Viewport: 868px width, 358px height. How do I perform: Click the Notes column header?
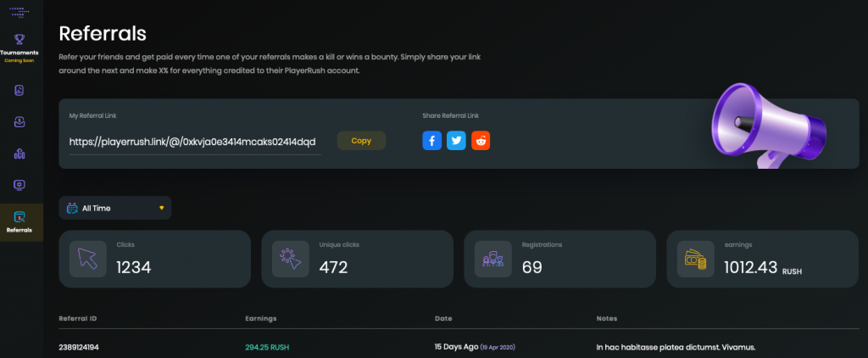607,319
